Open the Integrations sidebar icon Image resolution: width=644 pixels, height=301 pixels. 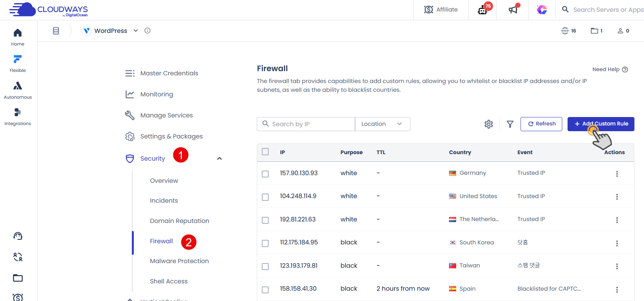pyautogui.click(x=18, y=112)
